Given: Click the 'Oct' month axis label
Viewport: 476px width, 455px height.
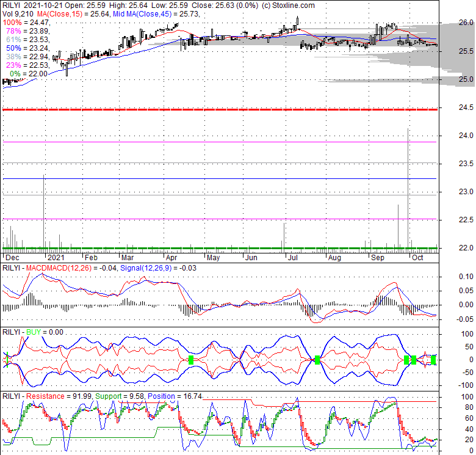Looking at the screenshot, I should click(417, 258).
